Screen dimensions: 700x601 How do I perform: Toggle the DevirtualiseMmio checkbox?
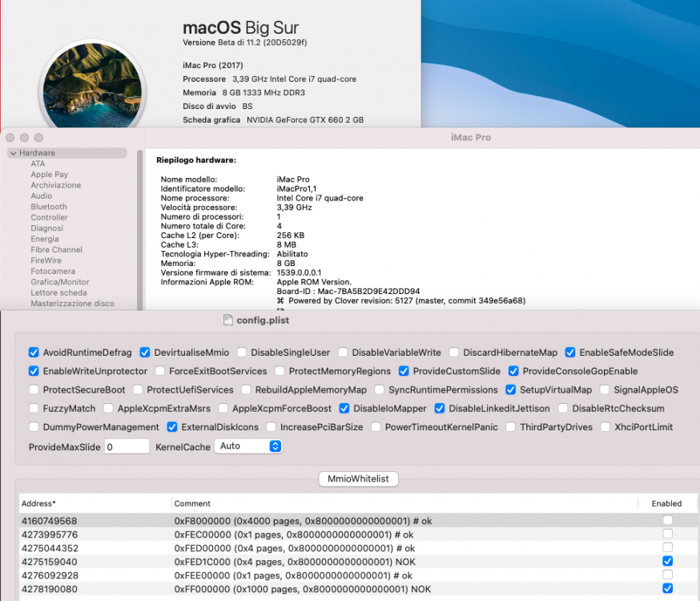145,353
